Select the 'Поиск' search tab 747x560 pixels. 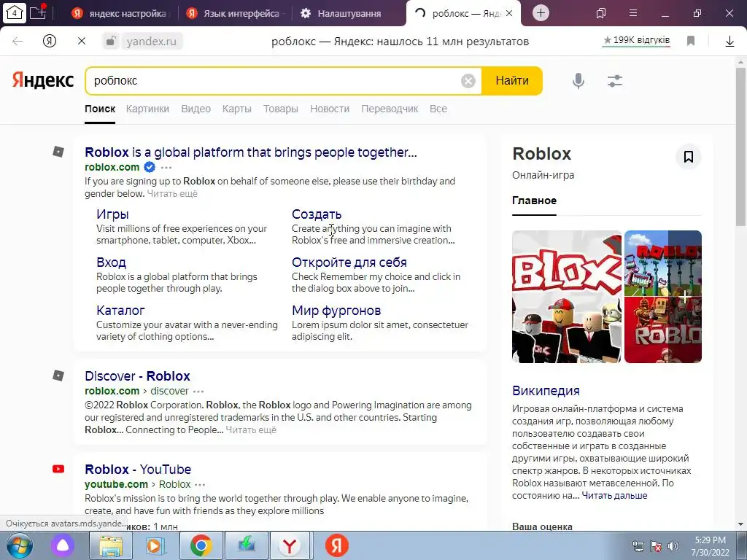99,109
